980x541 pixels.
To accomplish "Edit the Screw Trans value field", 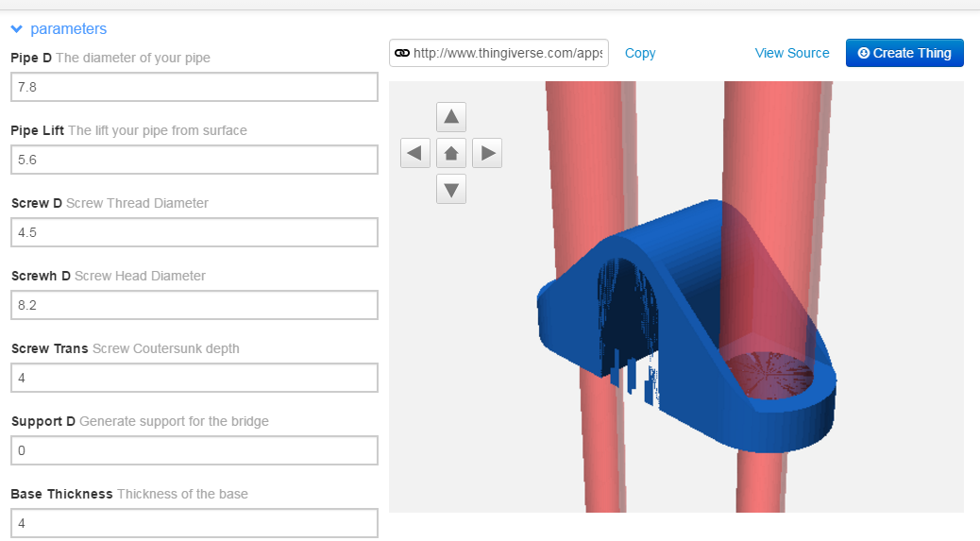I will (194, 378).
